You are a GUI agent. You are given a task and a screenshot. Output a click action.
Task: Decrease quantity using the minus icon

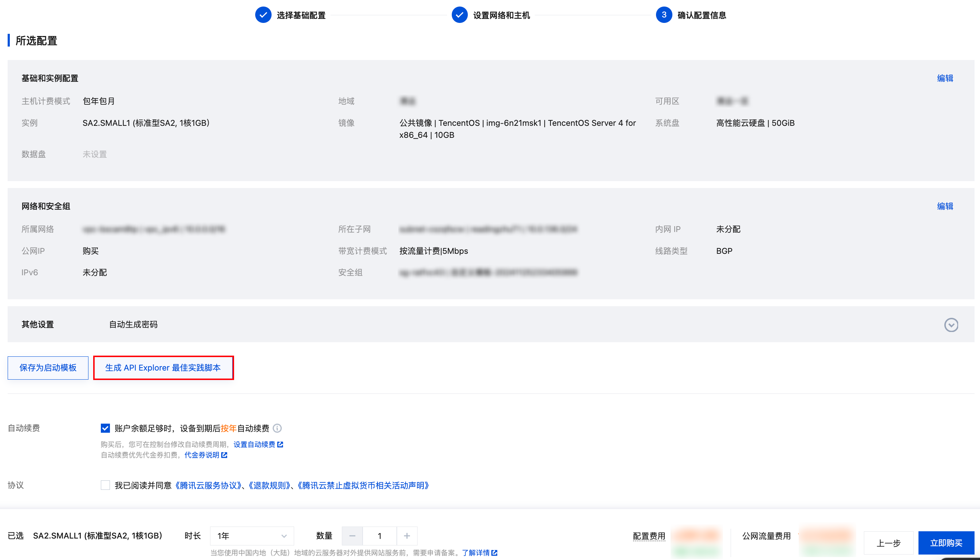tap(352, 535)
